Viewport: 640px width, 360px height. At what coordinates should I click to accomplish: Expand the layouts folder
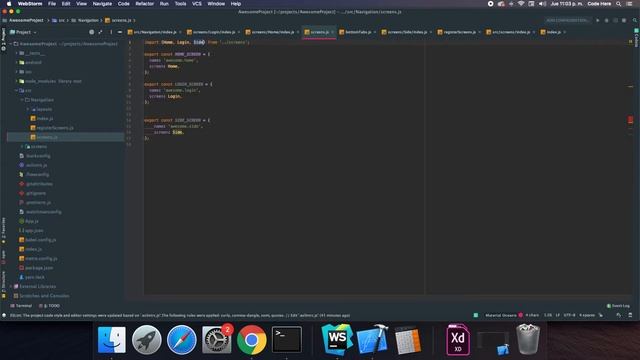click(x=28, y=109)
